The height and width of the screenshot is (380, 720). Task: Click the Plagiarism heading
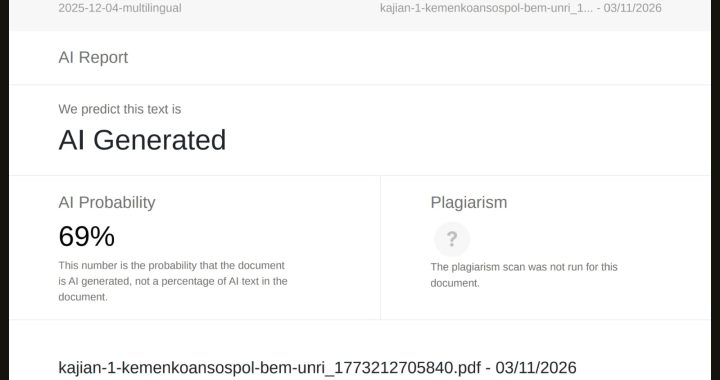[x=469, y=202]
